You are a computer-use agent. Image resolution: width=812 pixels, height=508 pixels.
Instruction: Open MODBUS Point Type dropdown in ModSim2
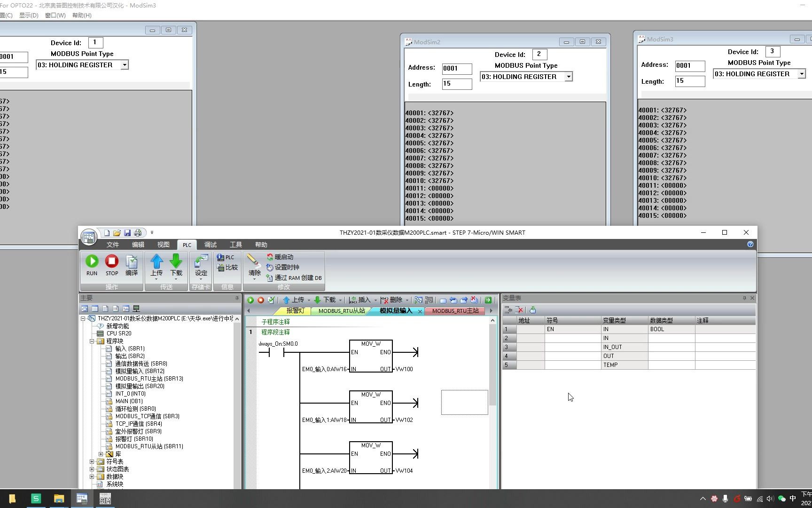[x=569, y=77]
